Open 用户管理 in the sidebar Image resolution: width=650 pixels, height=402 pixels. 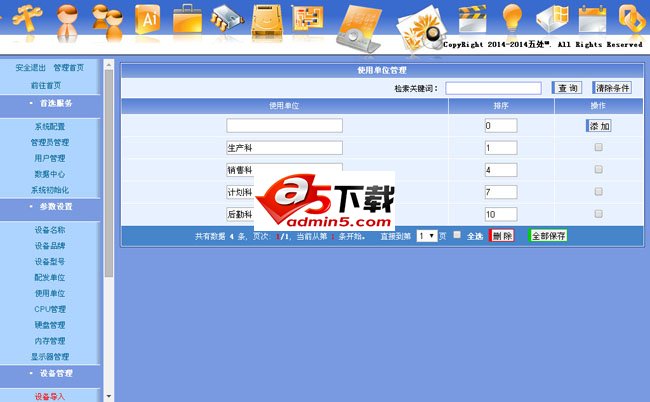50,158
